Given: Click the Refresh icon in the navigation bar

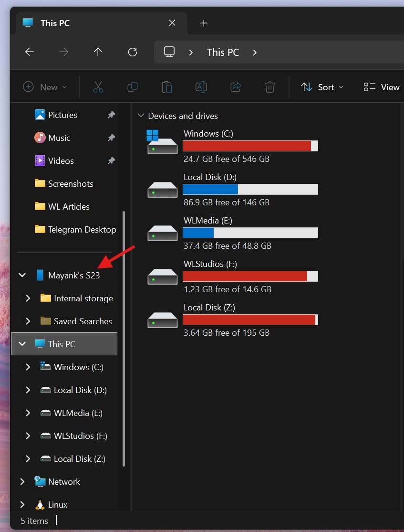Looking at the screenshot, I should click(132, 52).
